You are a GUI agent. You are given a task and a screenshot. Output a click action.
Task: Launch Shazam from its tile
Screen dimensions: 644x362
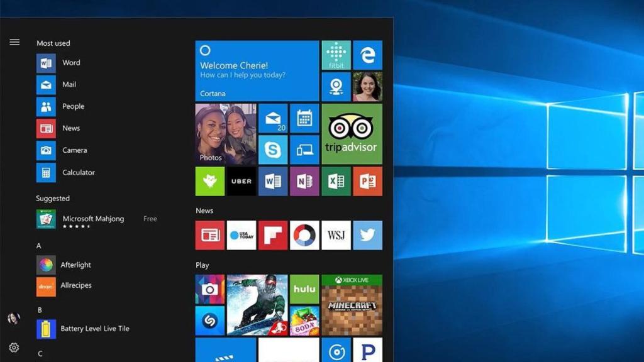pos(210,323)
